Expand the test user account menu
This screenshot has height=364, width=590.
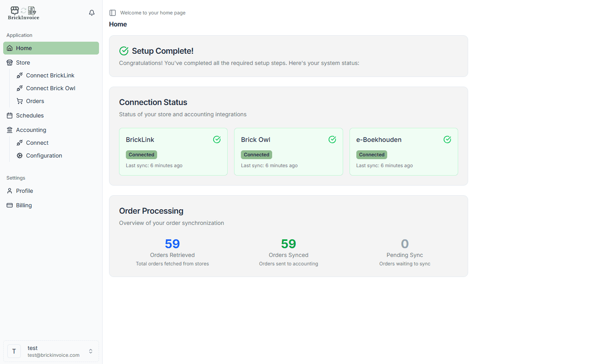point(91,351)
